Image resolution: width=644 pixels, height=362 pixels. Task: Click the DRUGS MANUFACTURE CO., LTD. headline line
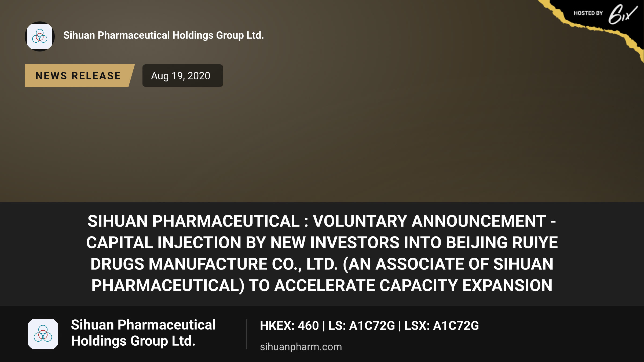point(322,264)
